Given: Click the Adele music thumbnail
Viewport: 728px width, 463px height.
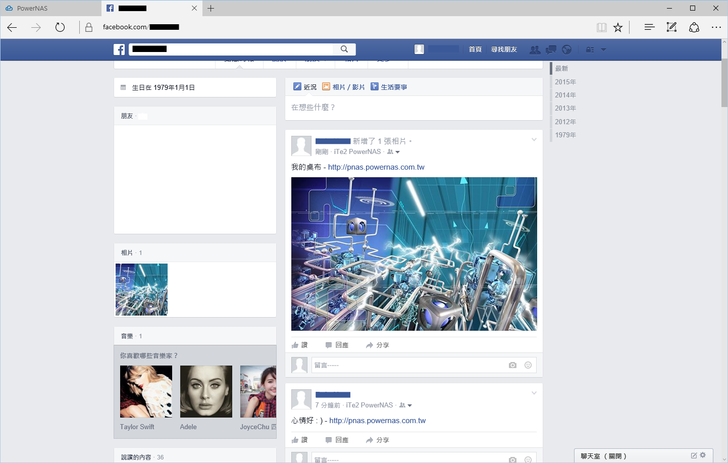Looking at the screenshot, I should [207, 391].
